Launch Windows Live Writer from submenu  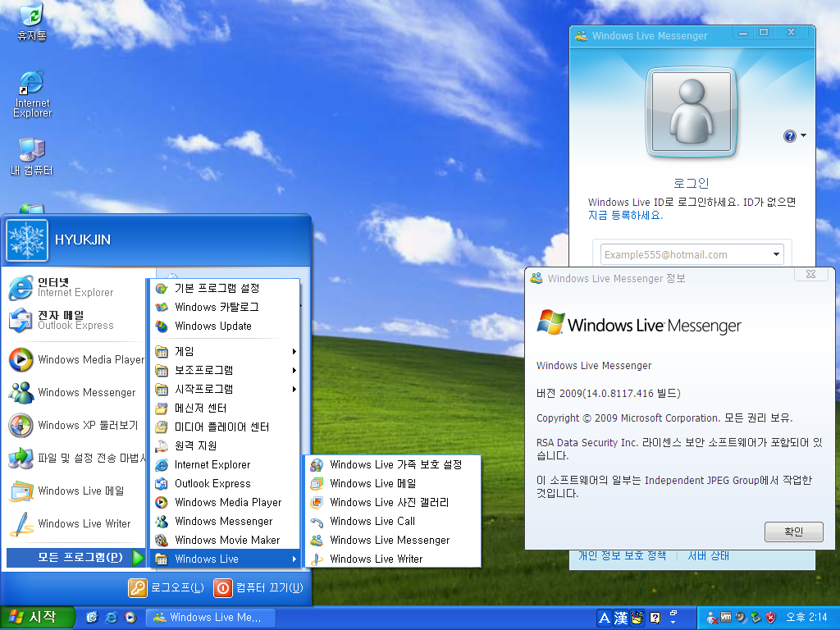(393, 559)
